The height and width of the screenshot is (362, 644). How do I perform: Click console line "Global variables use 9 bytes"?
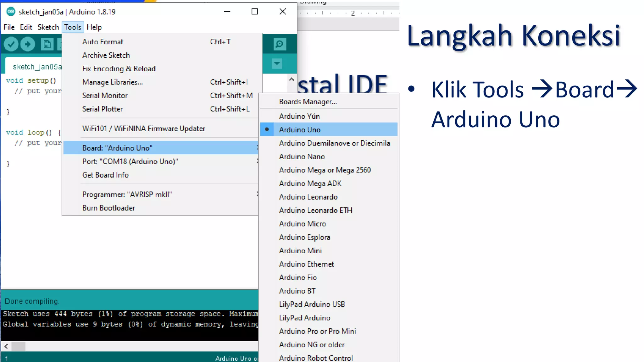pyautogui.click(x=130, y=324)
